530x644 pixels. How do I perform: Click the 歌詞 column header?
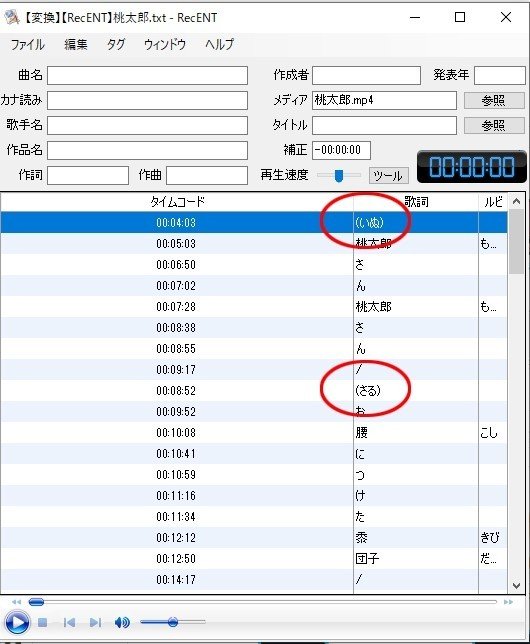(x=416, y=202)
